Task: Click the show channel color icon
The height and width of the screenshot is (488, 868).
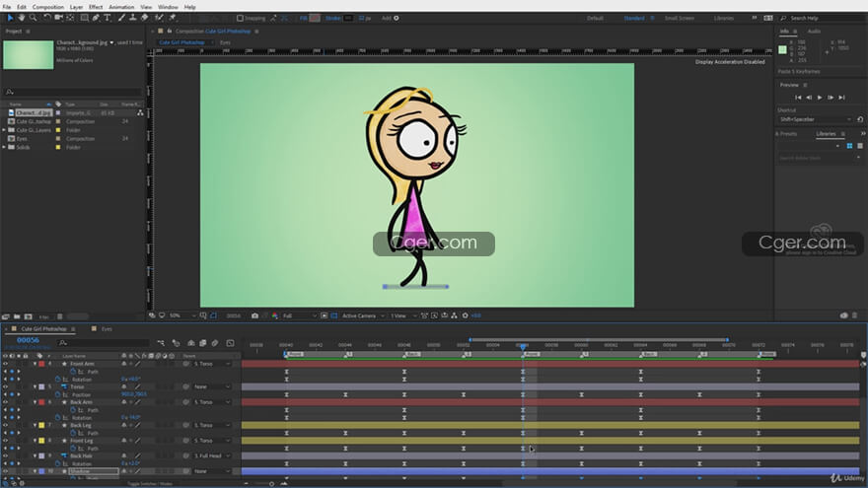Action: click(x=274, y=315)
